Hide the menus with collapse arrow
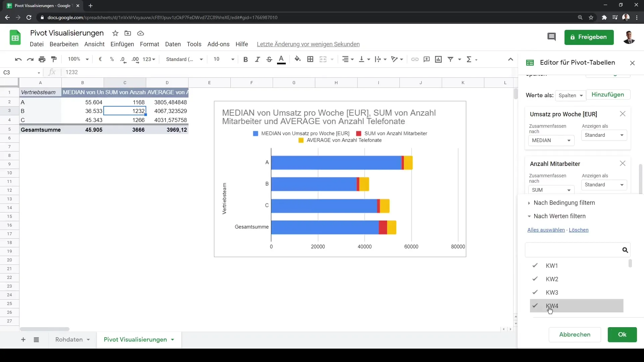The height and width of the screenshot is (362, 644). coord(511,59)
